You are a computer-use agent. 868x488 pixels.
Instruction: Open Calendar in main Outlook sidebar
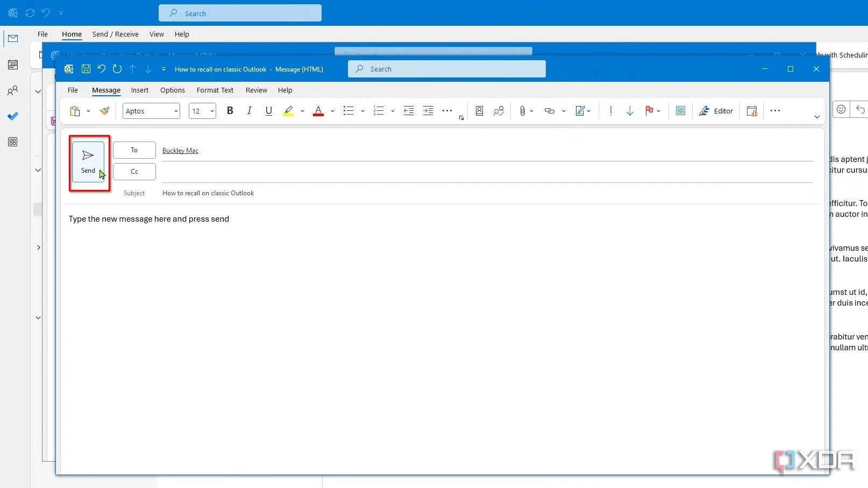[13, 65]
